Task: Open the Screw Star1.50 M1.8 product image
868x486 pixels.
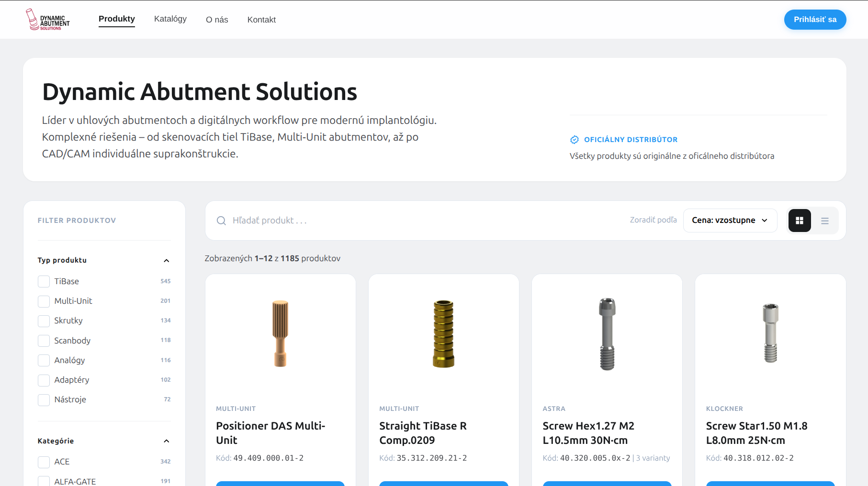Action: pyautogui.click(x=770, y=333)
